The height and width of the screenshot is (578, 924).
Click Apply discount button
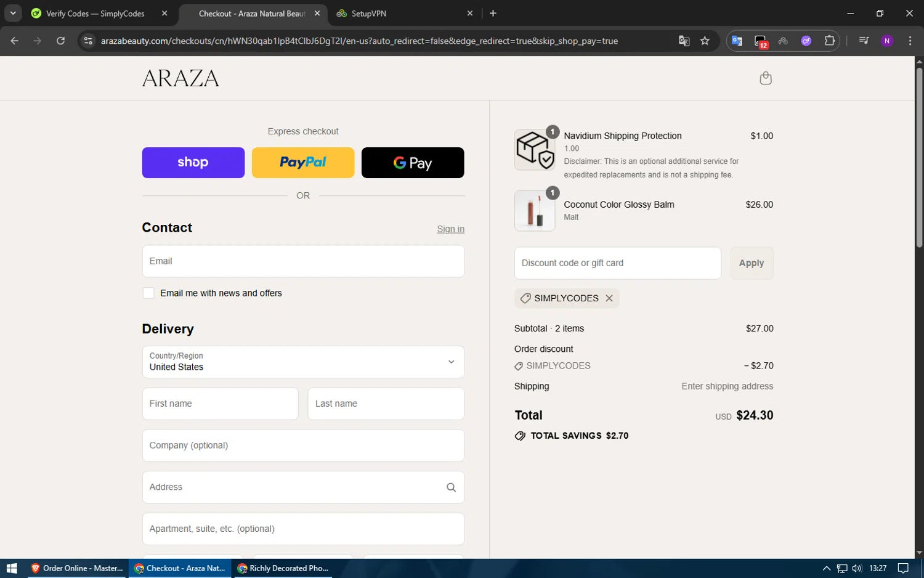point(752,263)
